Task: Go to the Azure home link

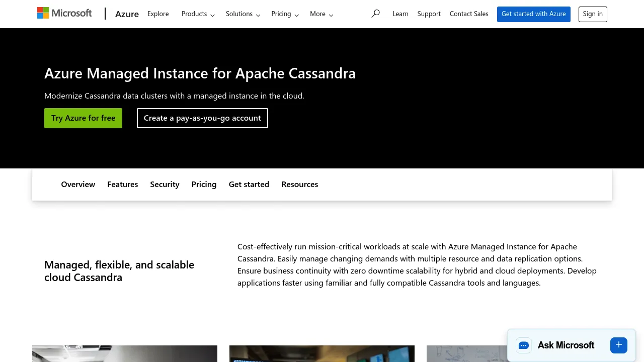Action: [x=127, y=14]
